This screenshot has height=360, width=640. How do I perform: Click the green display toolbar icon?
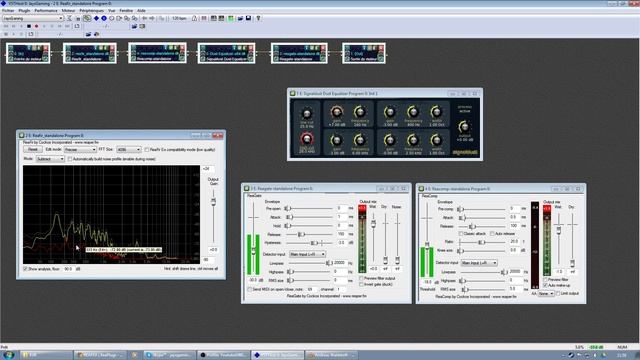coord(231,18)
